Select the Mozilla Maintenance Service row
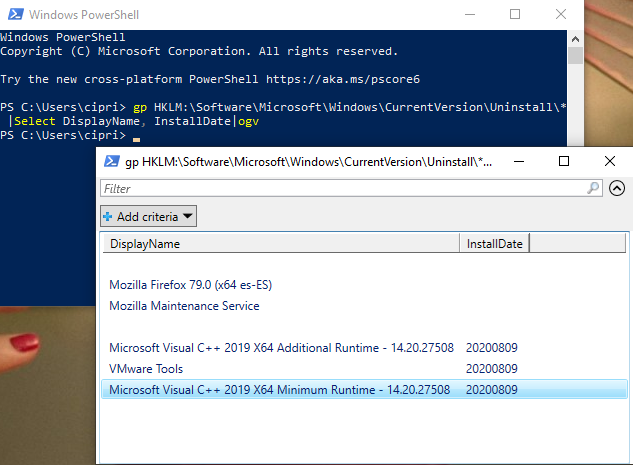Image resolution: width=633 pixels, height=465 pixels. [365, 306]
